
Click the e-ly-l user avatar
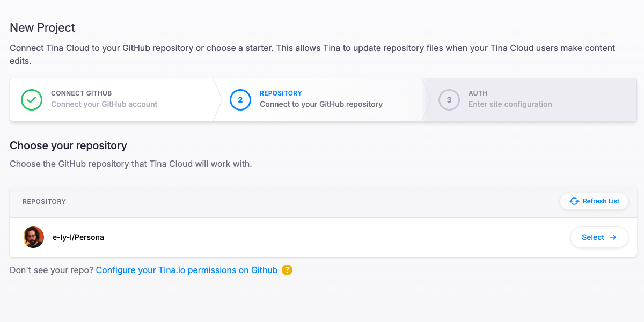click(x=34, y=237)
